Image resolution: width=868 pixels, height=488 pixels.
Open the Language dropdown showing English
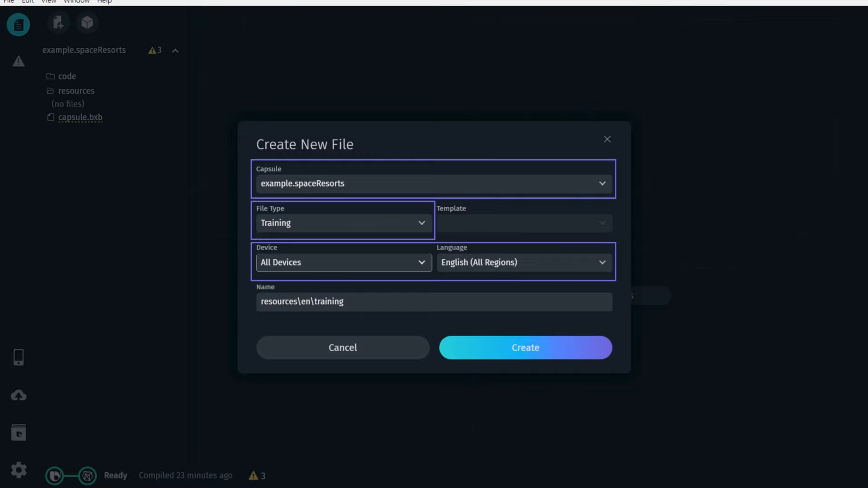pos(524,263)
